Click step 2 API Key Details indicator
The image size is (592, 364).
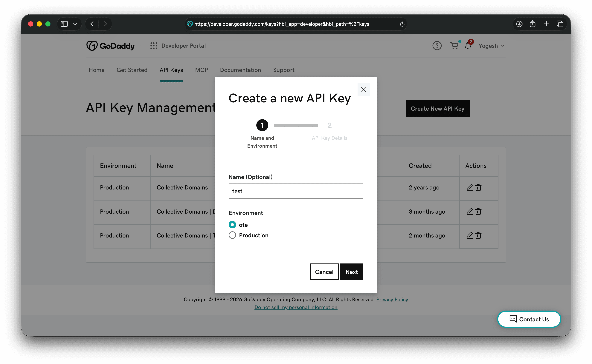point(329,125)
